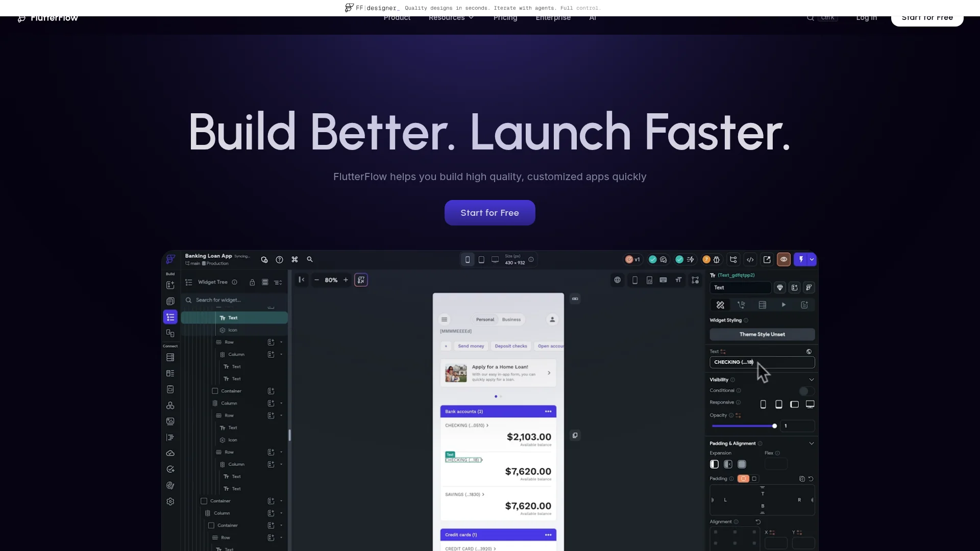The width and height of the screenshot is (980, 551).
Task: Open the Storyboard sidebar icon
Action: [x=170, y=333]
